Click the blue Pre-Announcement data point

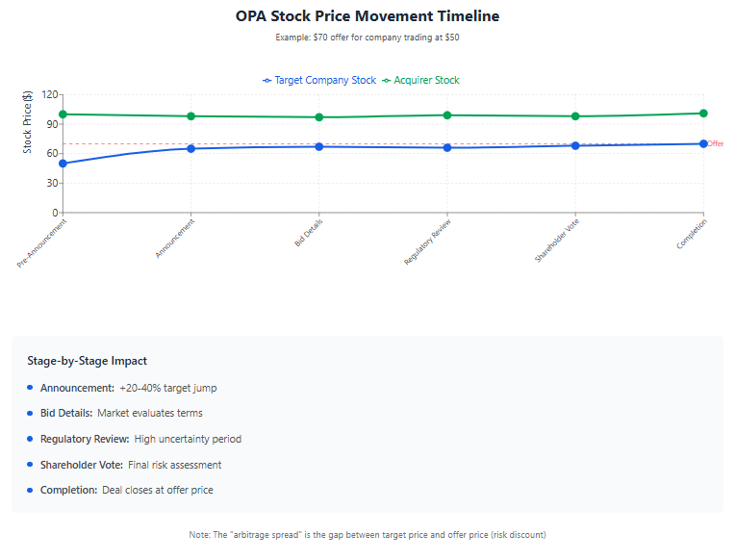63,164
